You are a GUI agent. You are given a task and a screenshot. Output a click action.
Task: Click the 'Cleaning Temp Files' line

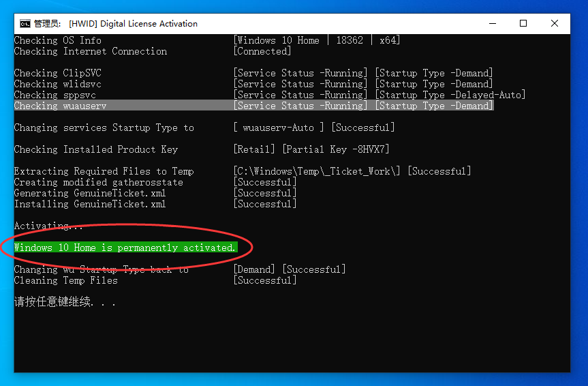coord(66,280)
